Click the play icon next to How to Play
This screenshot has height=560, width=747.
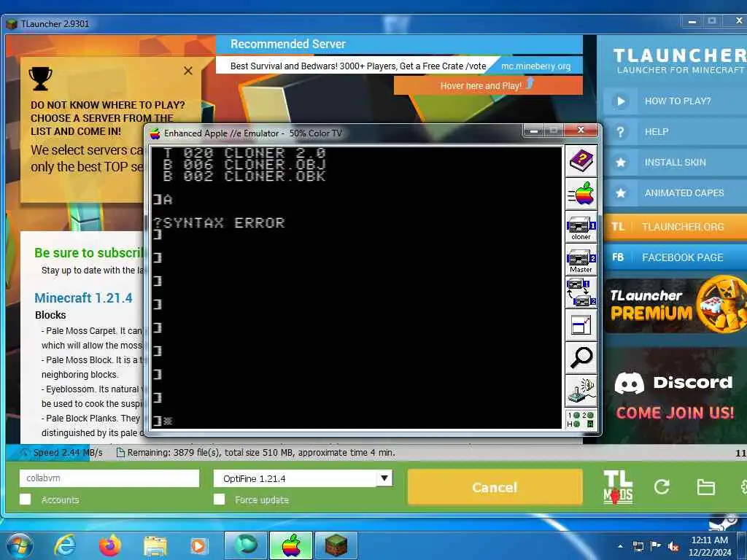point(620,101)
